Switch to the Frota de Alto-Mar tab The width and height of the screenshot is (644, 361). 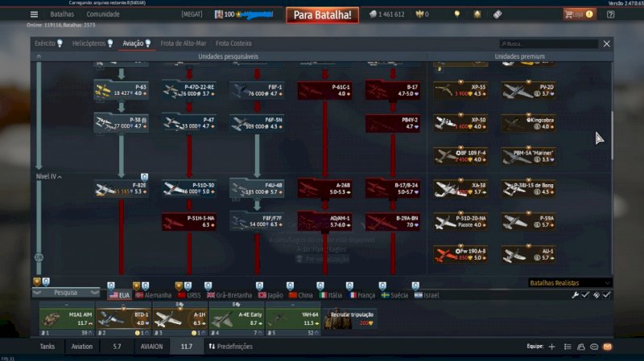click(184, 43)
